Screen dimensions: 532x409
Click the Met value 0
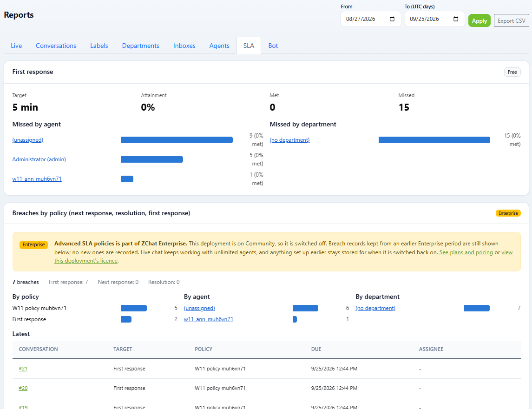tap(272, 107)
